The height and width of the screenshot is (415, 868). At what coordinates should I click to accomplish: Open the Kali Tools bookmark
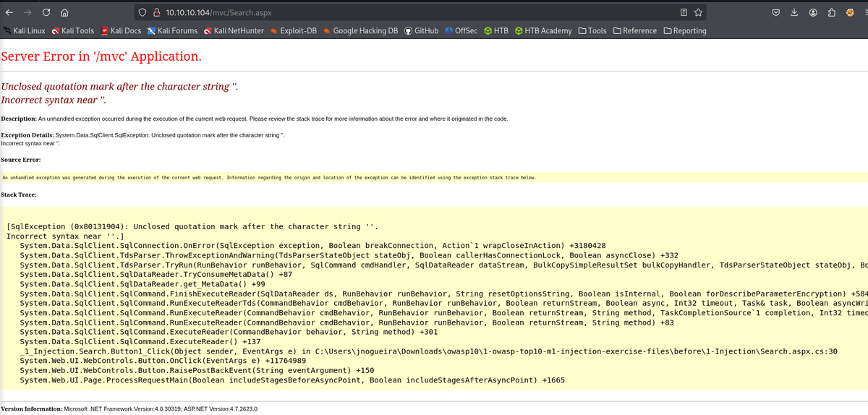point(72,31)
